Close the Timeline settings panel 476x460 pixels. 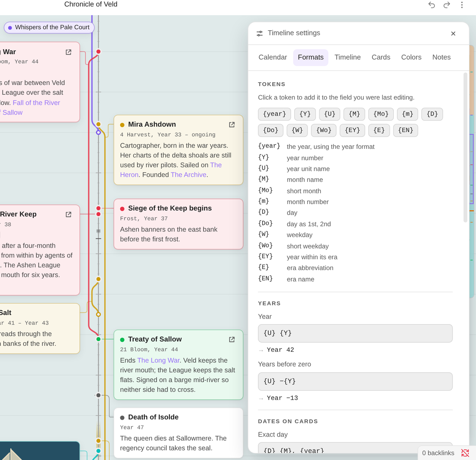pyautogui.click(x=453, y=33)
